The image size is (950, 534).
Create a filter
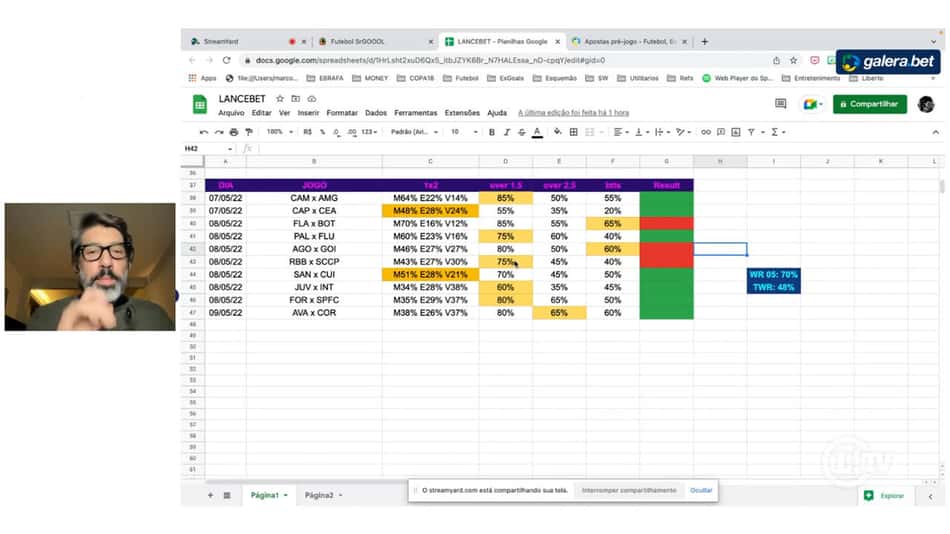(x=751, y=132)
